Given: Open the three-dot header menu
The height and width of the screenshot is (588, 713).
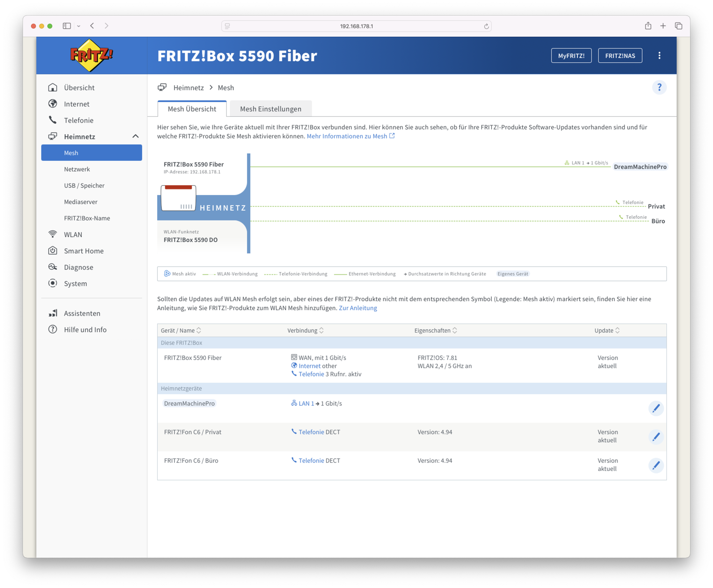Looking at the screenshot, I should tap(660, 56).
